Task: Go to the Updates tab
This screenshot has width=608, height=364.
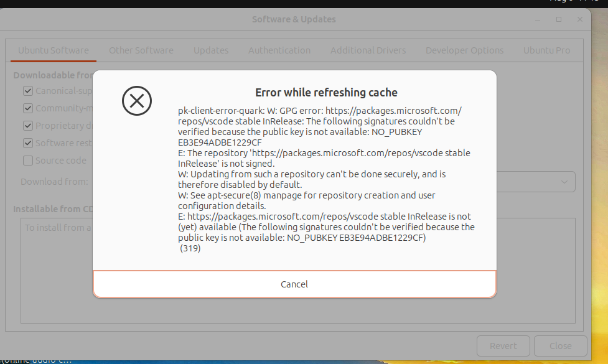Action: (211, 50)
